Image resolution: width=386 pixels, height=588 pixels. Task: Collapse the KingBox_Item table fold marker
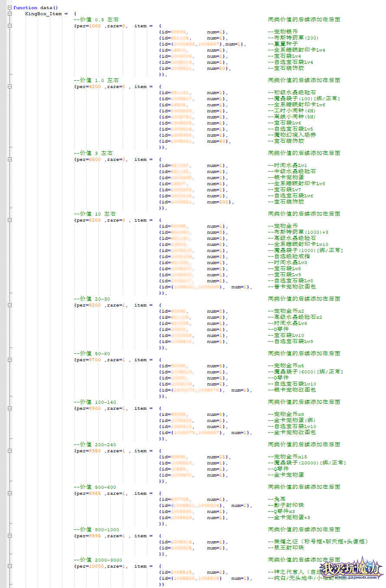10,14
